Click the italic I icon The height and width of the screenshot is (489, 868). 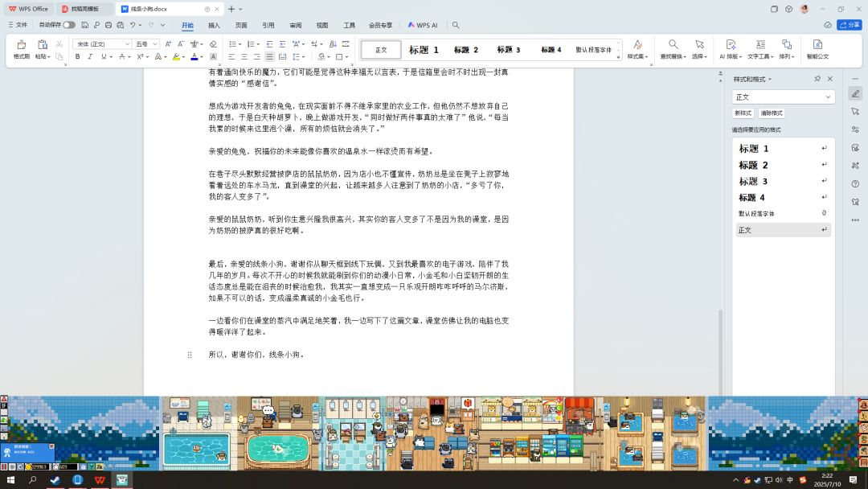90,57
